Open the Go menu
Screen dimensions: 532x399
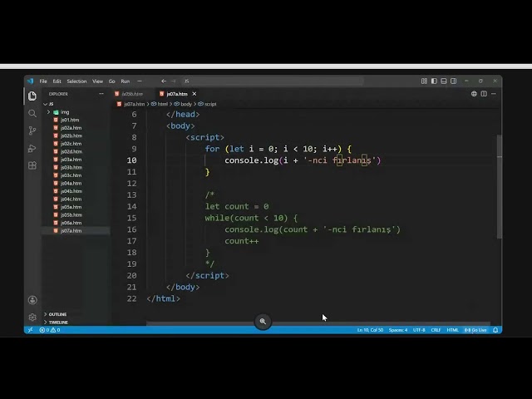pos(111,81)
